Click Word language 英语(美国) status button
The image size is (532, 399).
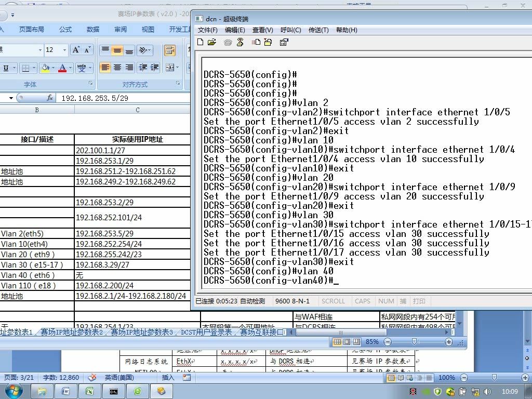point(119,377)
